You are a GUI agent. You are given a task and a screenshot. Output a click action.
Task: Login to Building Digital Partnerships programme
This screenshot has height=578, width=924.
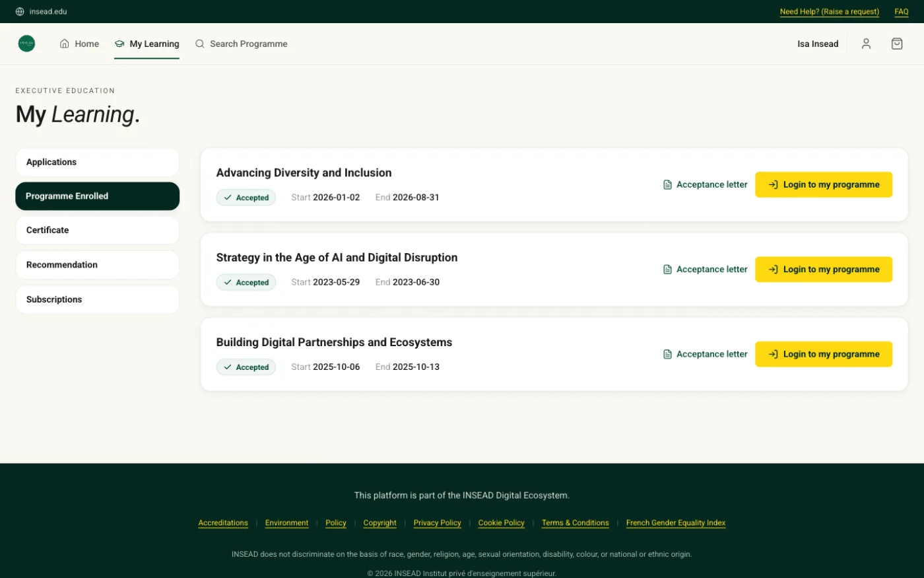[824, 354]
